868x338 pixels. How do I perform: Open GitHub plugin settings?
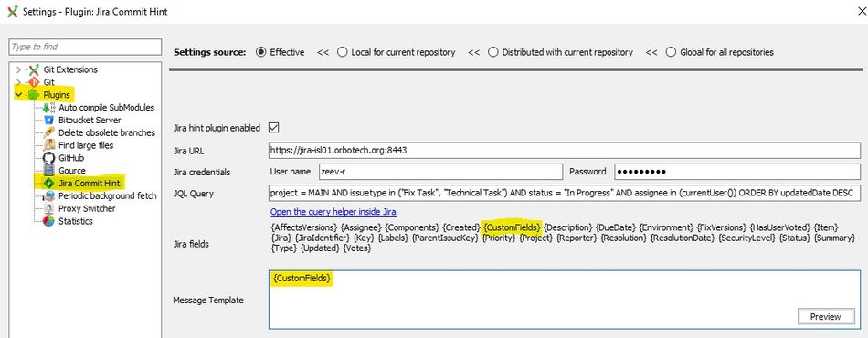pos(71,158)
